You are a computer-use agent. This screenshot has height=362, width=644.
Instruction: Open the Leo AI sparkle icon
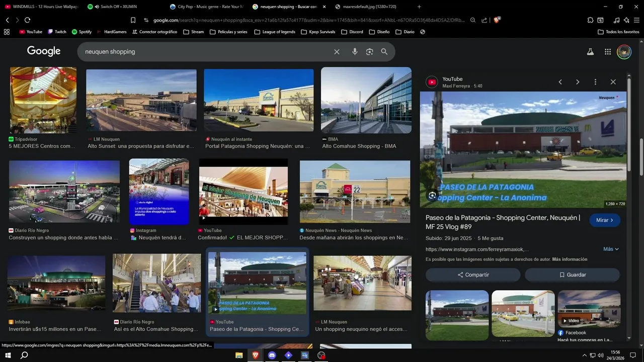pos(626,20)
